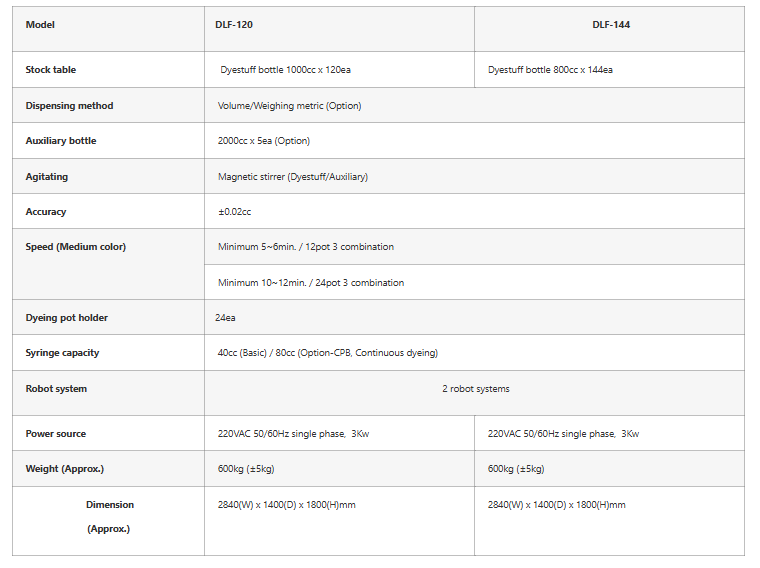The width and height of the screenshot is (760, 568).
Task: Click 'Dyestuff bottle 1000cc x 120ea' cell
Action: (x=285, y=70)
